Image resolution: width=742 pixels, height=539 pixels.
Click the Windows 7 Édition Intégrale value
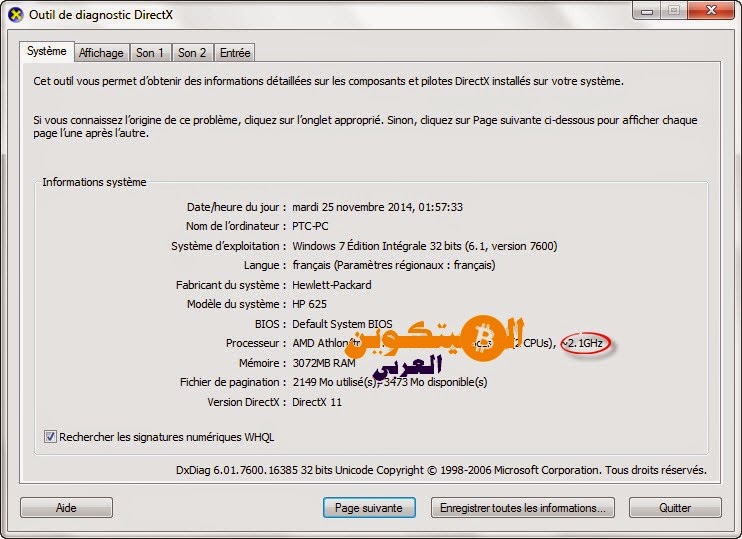pos(424,246)
